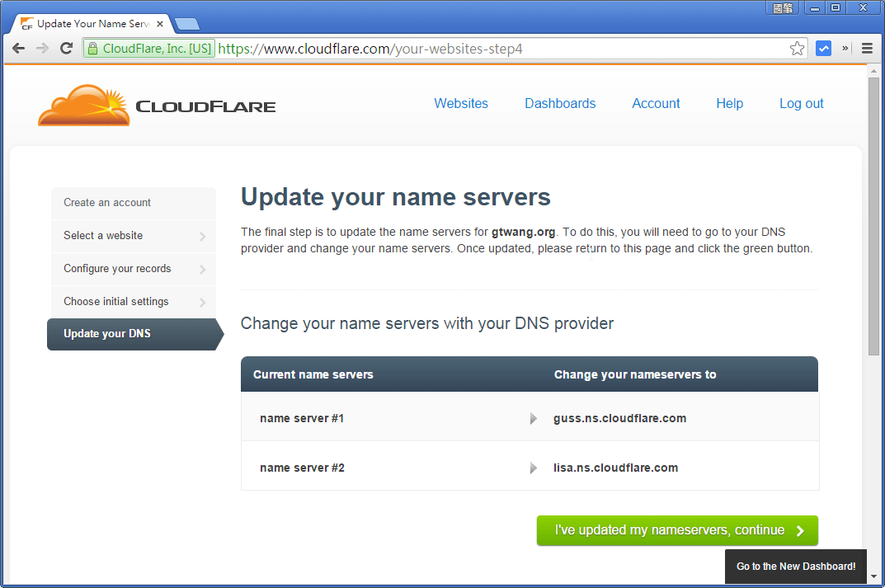
Task: Click the extensions overflow chevron in toolbar
Action: click(x=844, y=48)
